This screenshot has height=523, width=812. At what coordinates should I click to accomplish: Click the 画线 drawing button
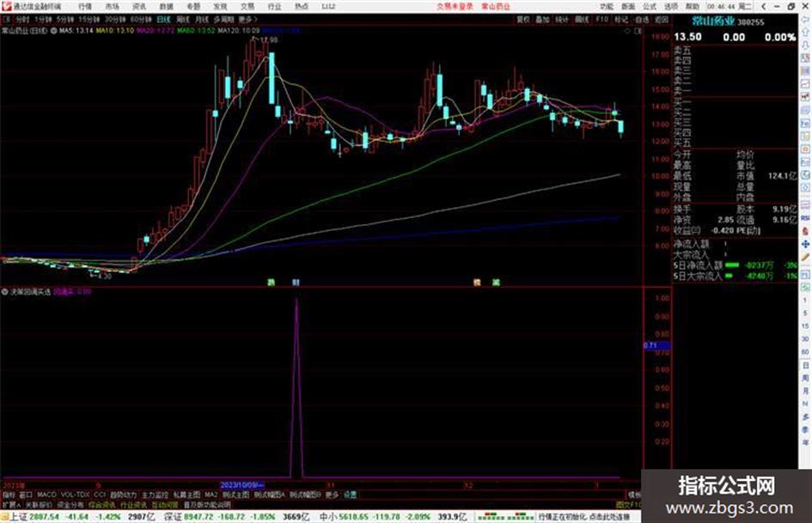(582, 19)
